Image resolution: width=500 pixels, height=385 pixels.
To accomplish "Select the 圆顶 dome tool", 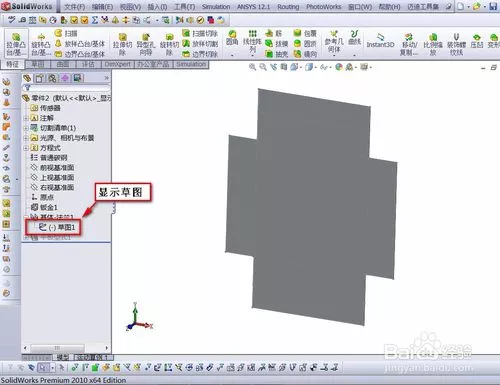I will point(305,44).
